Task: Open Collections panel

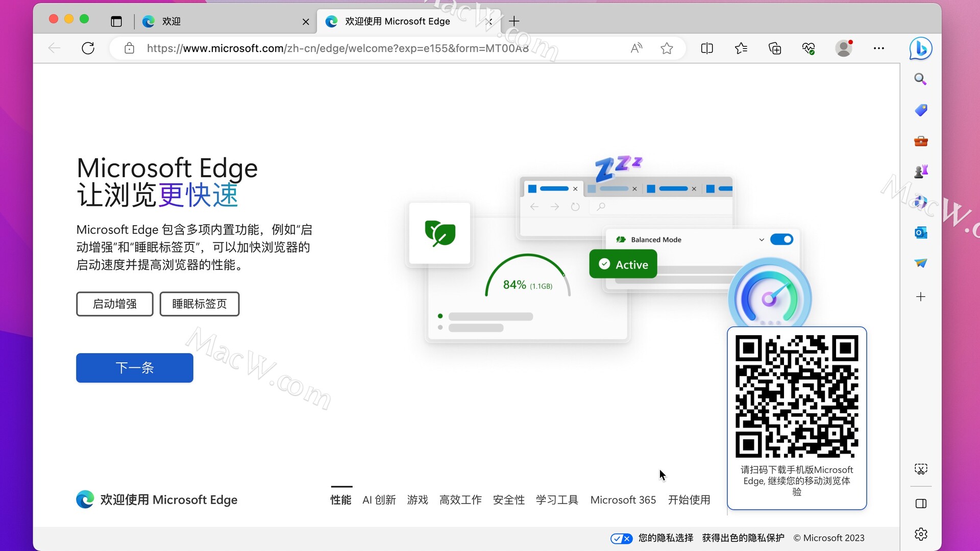Action: [775, 48]
